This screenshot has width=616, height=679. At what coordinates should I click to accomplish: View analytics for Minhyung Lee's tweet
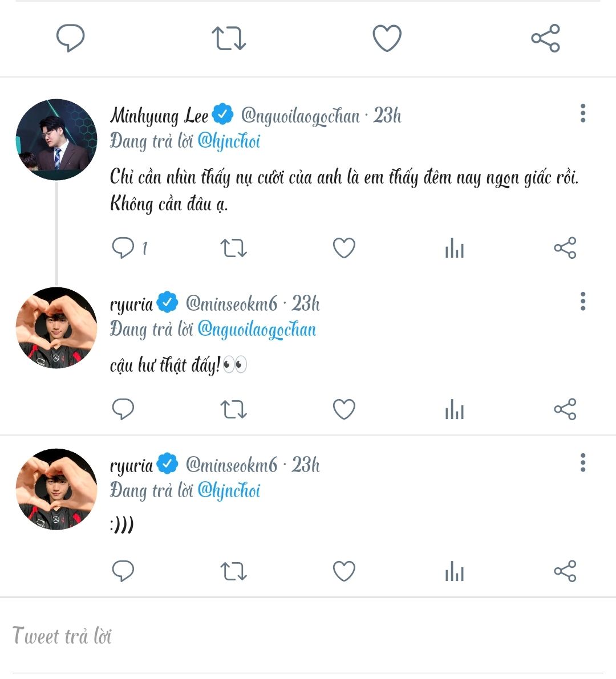pos(455,248)
